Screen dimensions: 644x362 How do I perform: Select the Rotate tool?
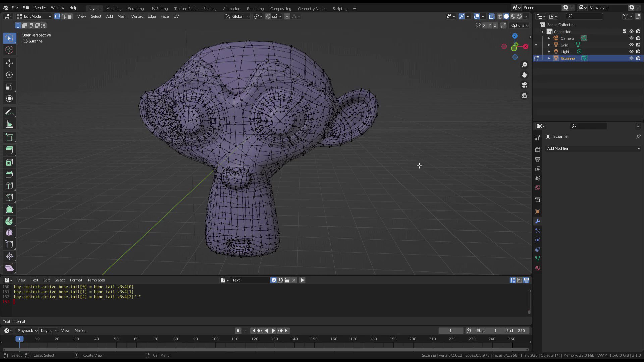pos(9,75)
